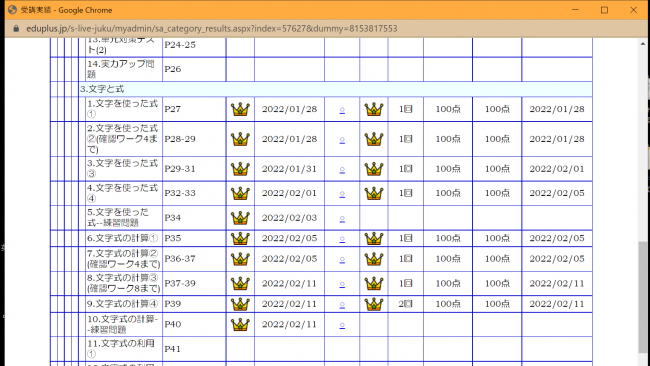Click the first crown icon in P32-33 row

tap(240, 193)
